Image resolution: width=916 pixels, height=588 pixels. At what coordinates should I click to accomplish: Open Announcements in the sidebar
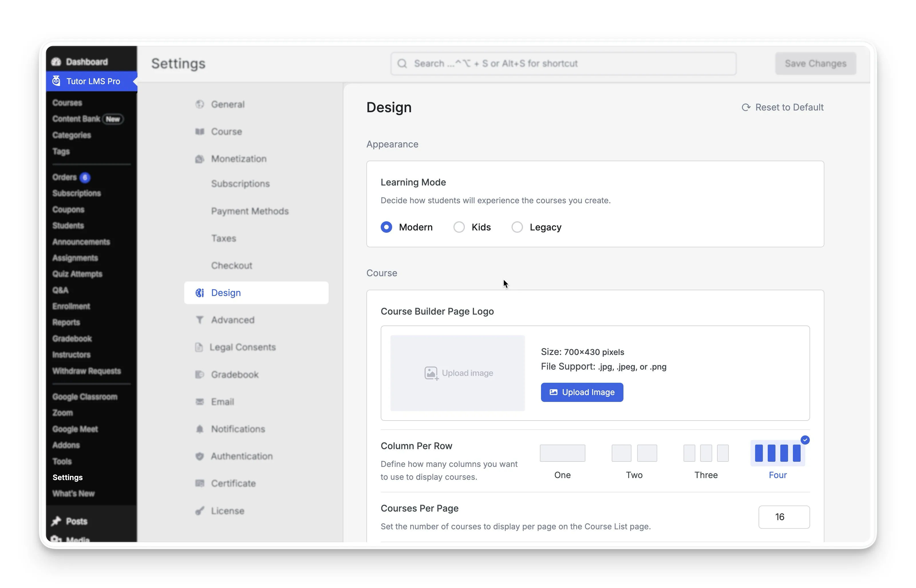pyautogui.click(x=81, y=242)
